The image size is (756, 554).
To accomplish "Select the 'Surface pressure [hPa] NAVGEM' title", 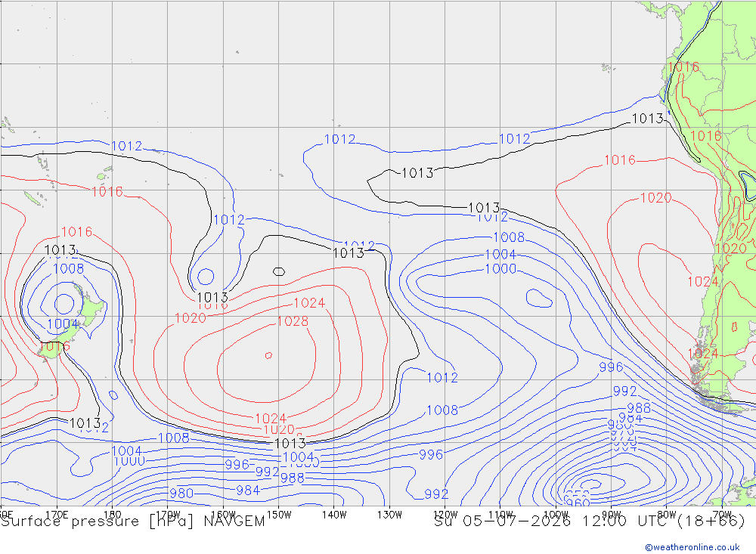I will tap(132, 522).
